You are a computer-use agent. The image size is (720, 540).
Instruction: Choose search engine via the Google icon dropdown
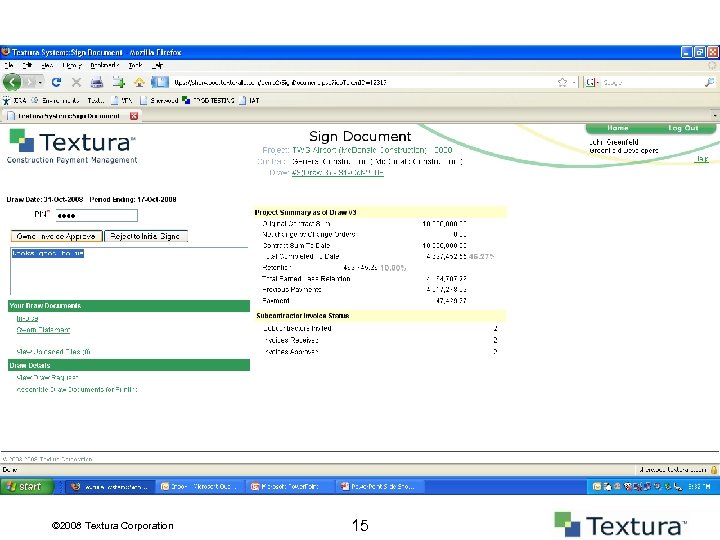[x=592, y=83]
